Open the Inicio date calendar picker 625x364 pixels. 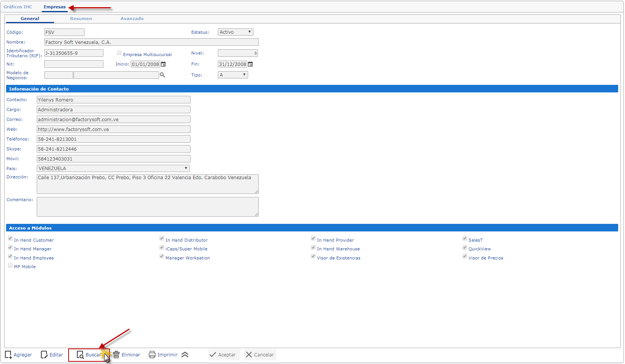163,64
